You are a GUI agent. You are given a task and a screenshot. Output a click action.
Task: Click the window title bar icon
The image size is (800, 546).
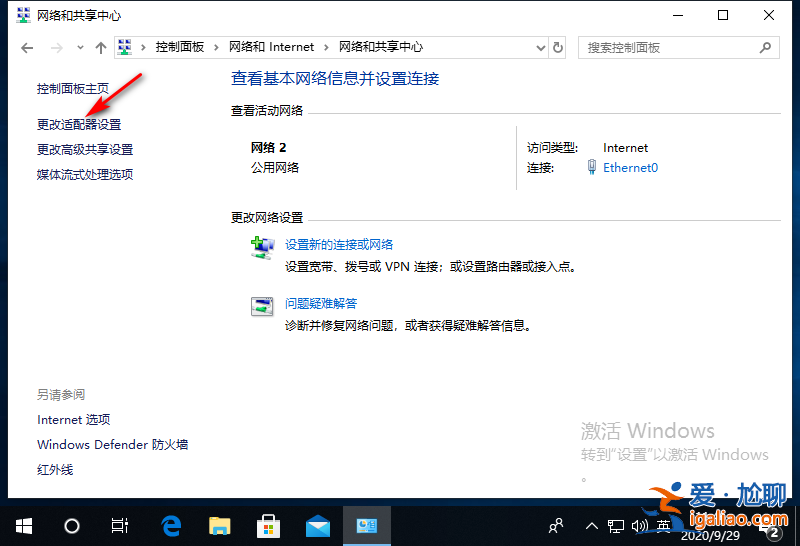click(x=23, y=15)
